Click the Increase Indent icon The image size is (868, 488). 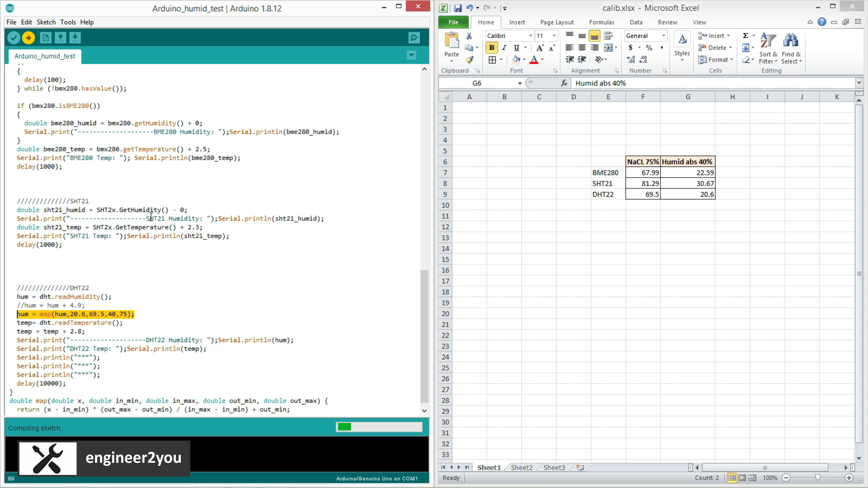582,60
